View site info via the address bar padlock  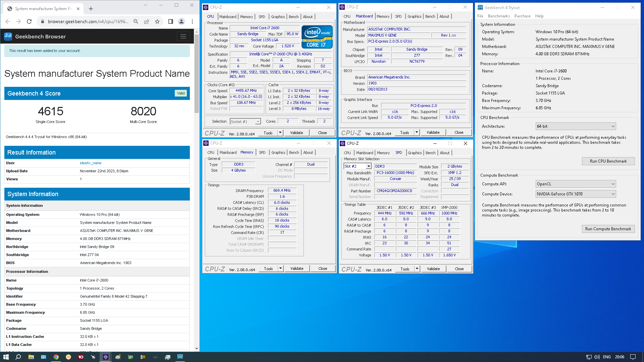click(42, 21)
